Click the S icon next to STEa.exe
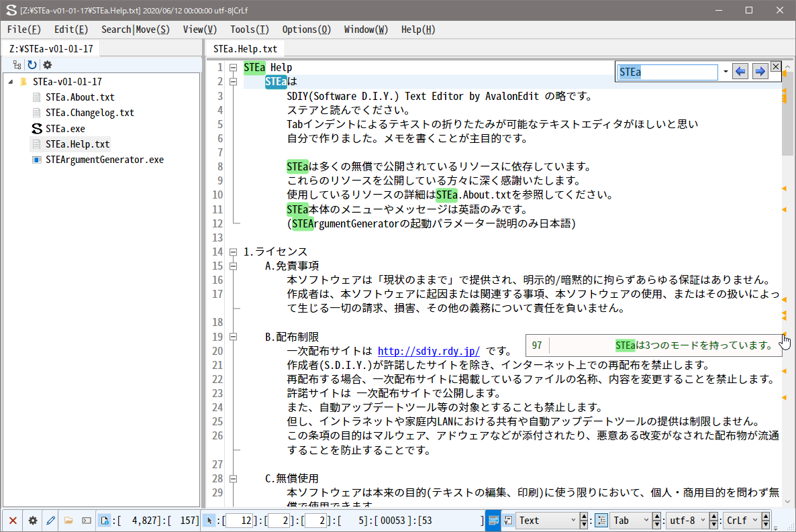Screen dimensions: 796x532 pos(36,128)
